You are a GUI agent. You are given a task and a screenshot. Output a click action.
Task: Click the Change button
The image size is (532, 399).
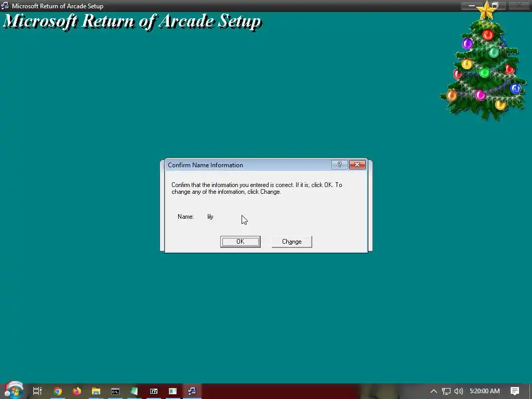tap(292, 242)
